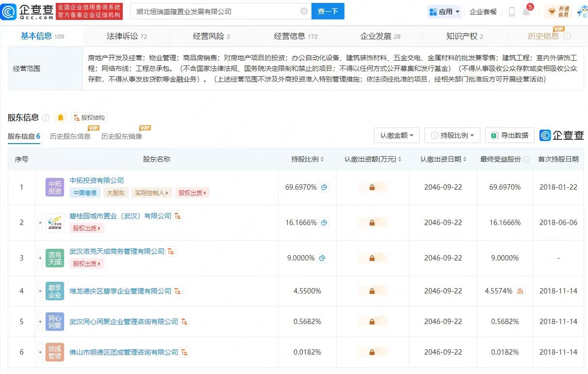Expand row 2 碧桂园城市置业 shareholder
Screen dimensions: 588x374
[40, 223]
